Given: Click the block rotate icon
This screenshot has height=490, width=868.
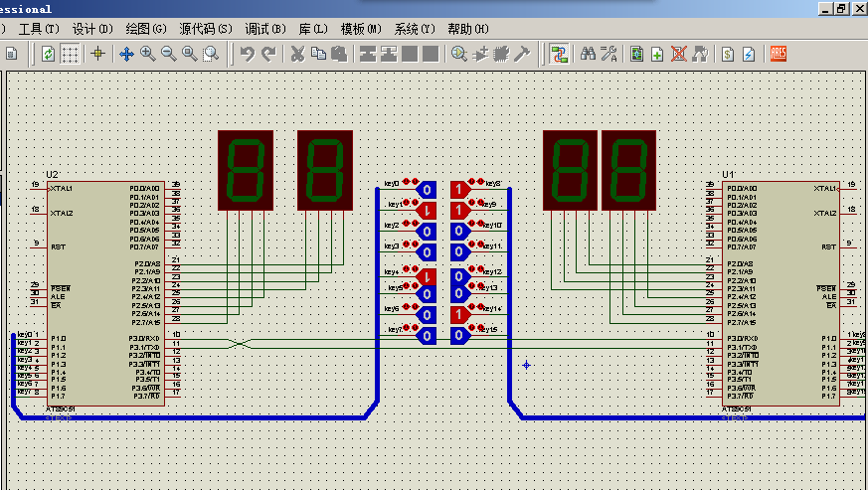Looking at the screenshot, I should 410,54.
